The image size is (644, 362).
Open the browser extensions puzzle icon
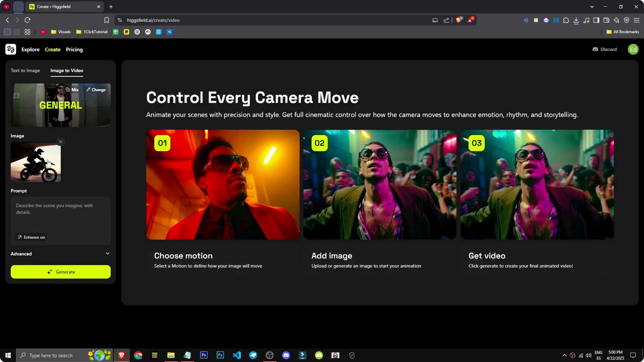566,20
